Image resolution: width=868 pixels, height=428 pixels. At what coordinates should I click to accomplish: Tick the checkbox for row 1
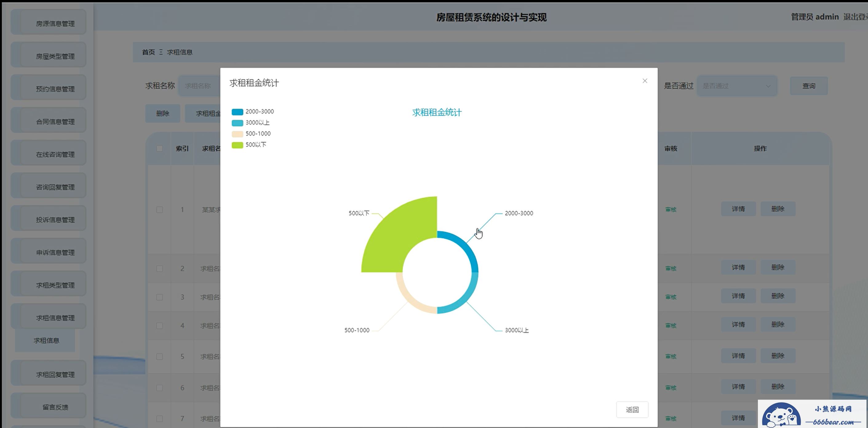point(159,210)
